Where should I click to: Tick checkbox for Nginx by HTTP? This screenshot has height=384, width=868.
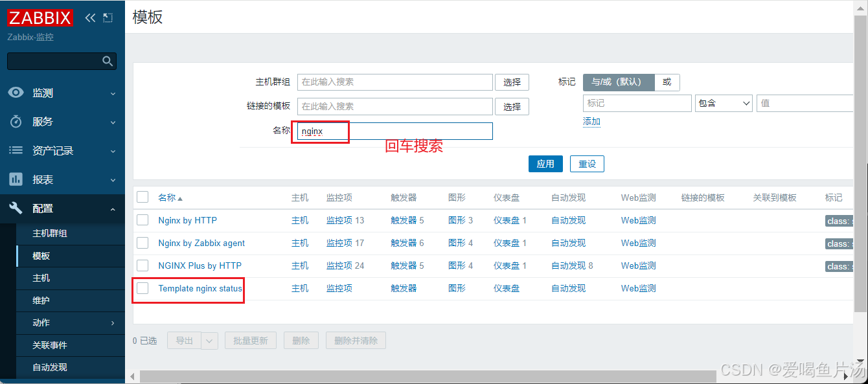point(143,220)
